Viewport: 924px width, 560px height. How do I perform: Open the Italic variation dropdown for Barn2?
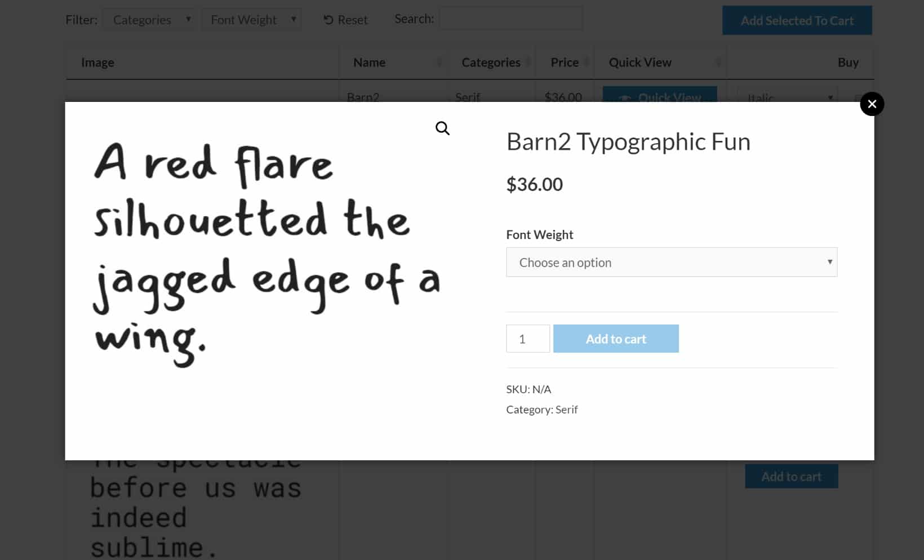pyautogui.click(x=785, y=97)
